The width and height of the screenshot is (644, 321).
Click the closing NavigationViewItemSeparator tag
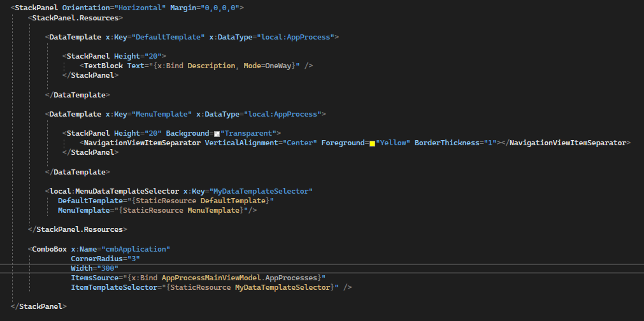coord(566,143)
